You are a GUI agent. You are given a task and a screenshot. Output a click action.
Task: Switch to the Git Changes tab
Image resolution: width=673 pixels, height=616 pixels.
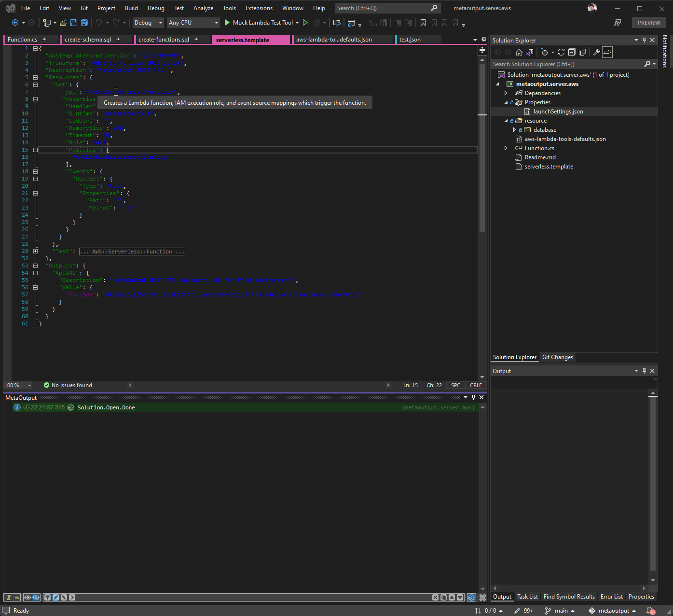[x=557, y=357]
